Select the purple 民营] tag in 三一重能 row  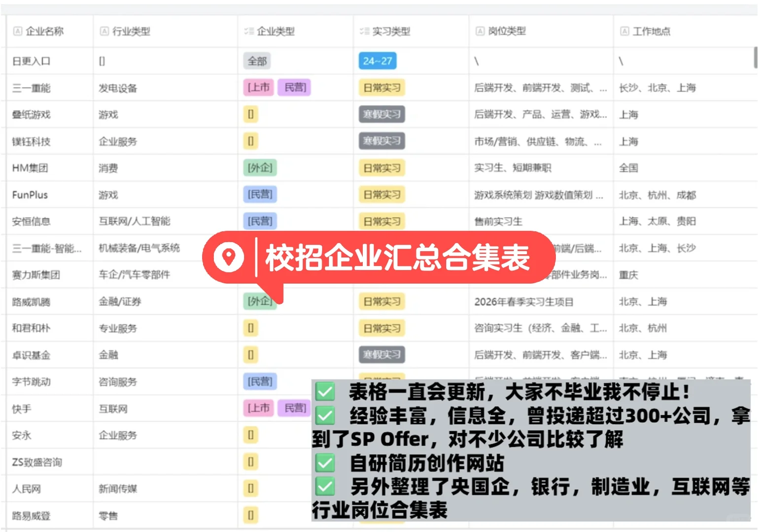pyautogui.click(x=295, y=87)
